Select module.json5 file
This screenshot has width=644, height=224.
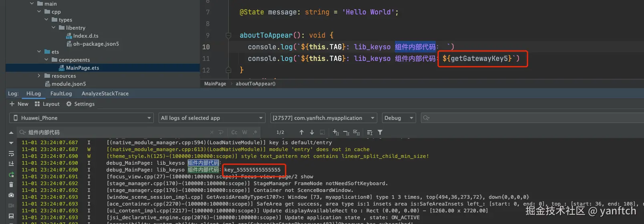(68, 84)
